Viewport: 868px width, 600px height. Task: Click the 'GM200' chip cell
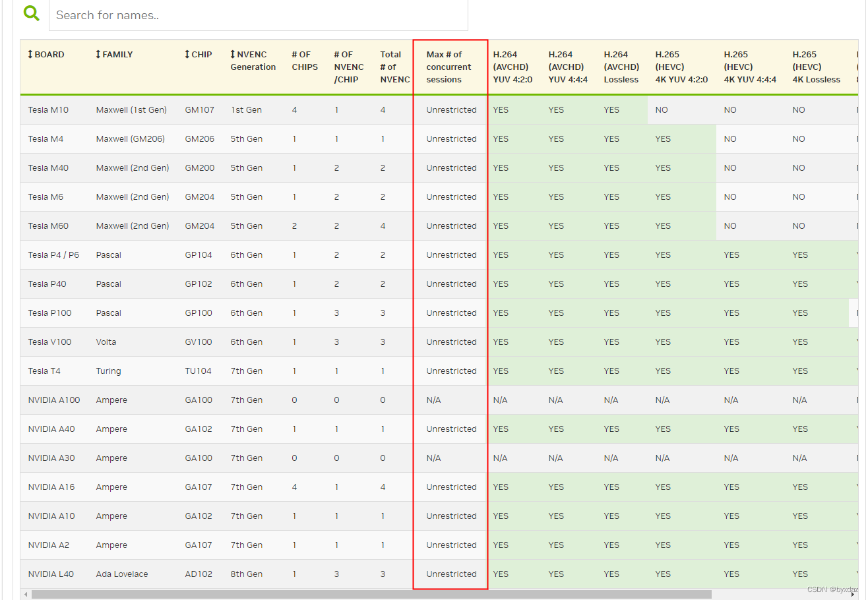pos(199,168)
